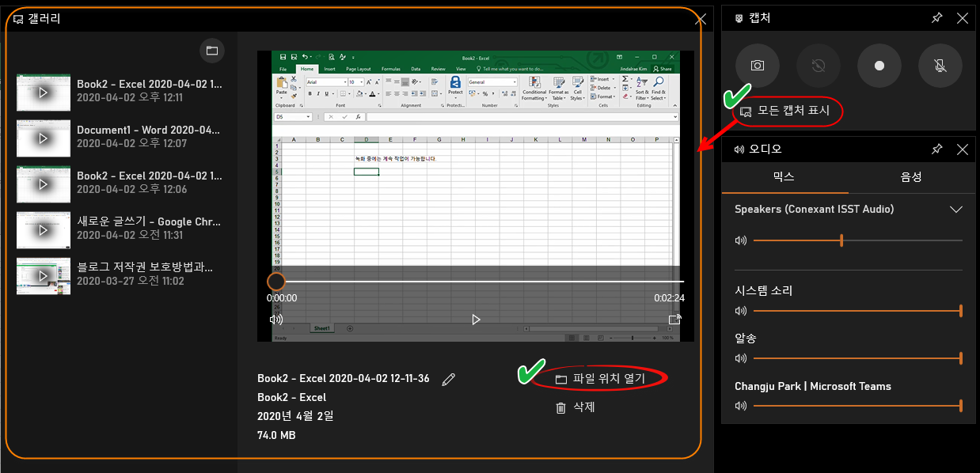Take a screenshot with the camera icon
This screenshot has width=980, height=473.
click(x=758, y=66)
